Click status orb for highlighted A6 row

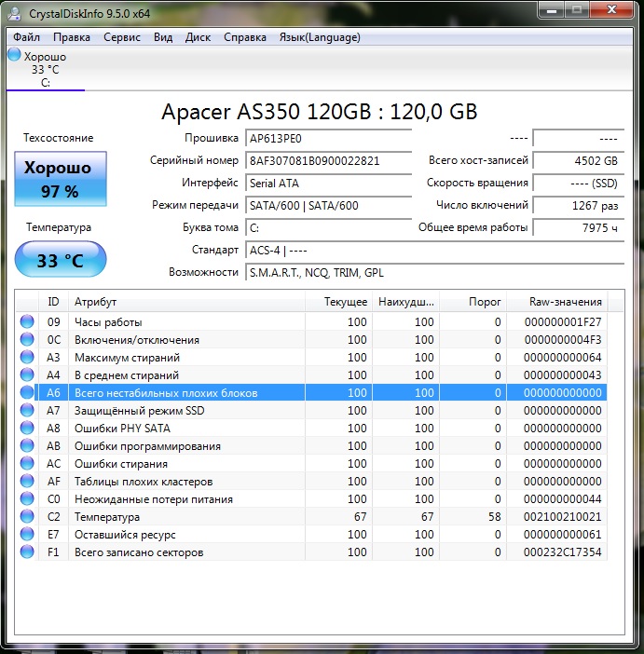27,392
